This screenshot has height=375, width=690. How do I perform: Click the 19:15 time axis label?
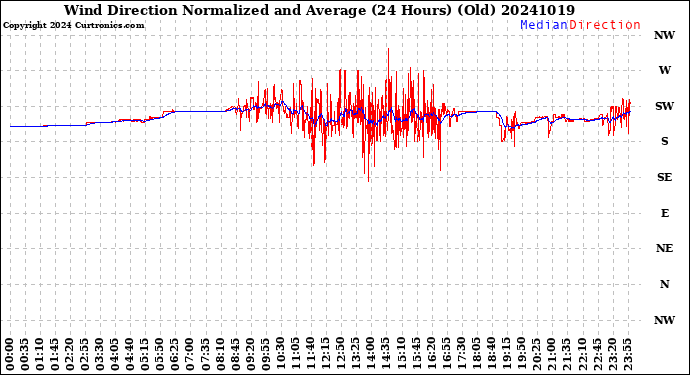tap(505, 355)
